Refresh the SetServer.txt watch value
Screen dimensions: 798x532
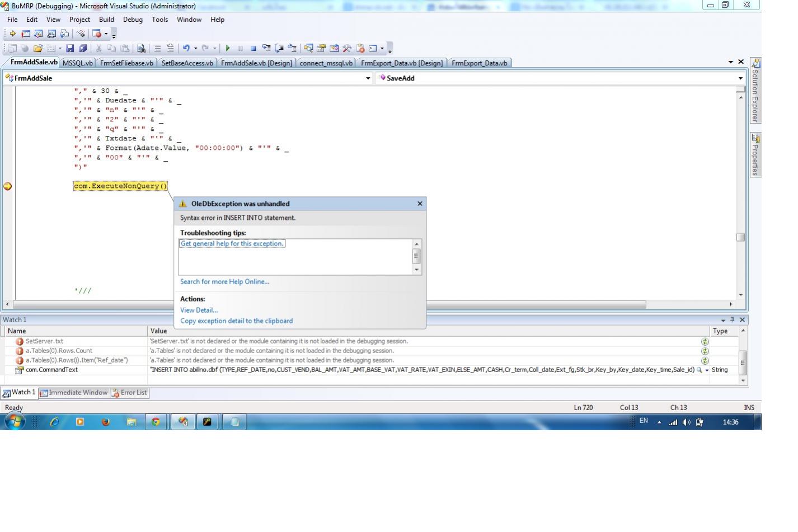[x=705, y=341]
